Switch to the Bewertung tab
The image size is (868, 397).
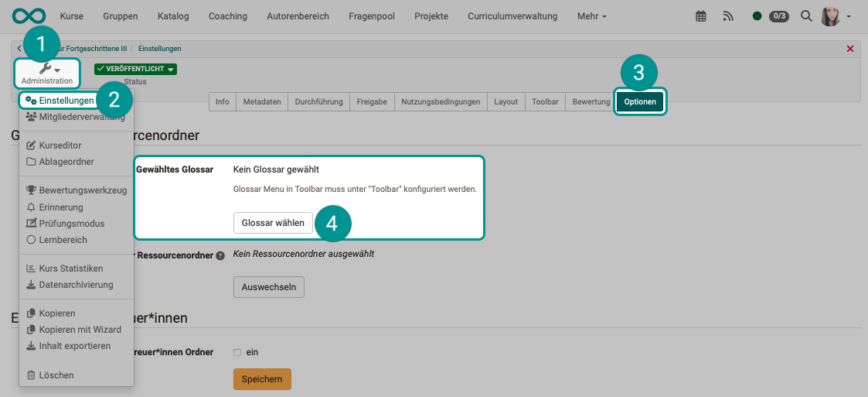591,102
